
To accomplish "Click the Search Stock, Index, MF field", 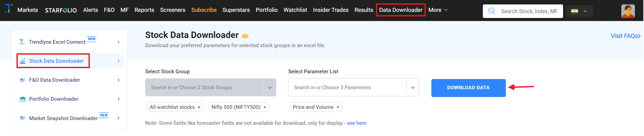I will [529, 11].
